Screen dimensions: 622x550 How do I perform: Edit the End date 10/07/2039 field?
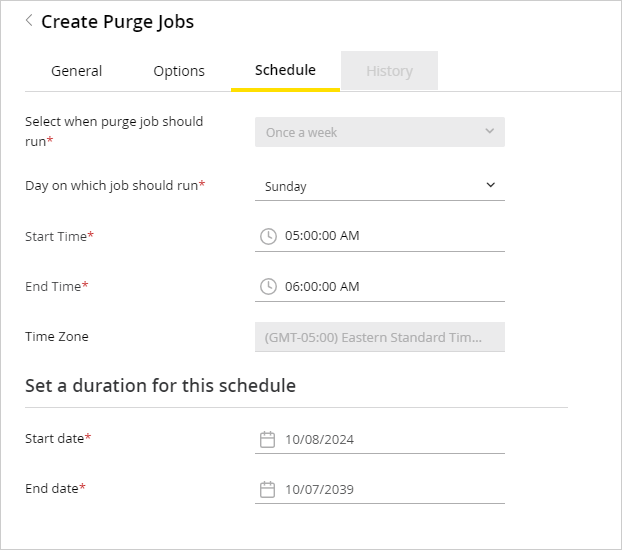tap(380, 490)
